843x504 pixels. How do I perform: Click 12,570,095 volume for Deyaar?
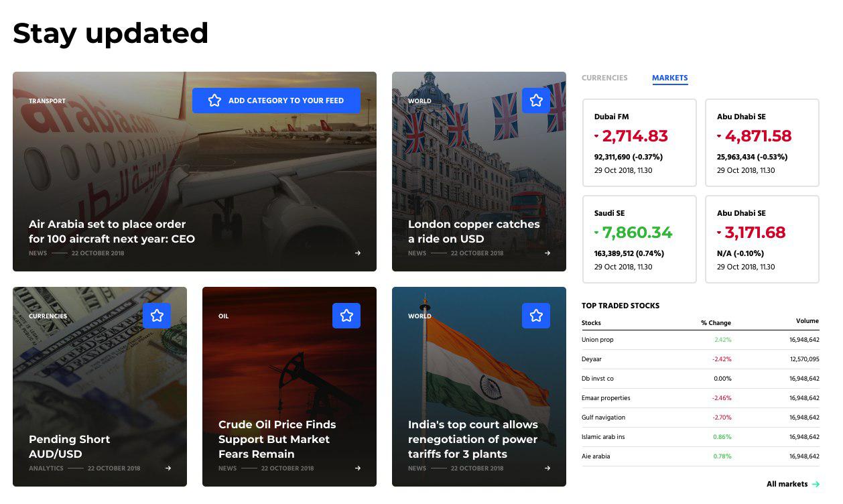pyautogui.click(x=804, y=359)
